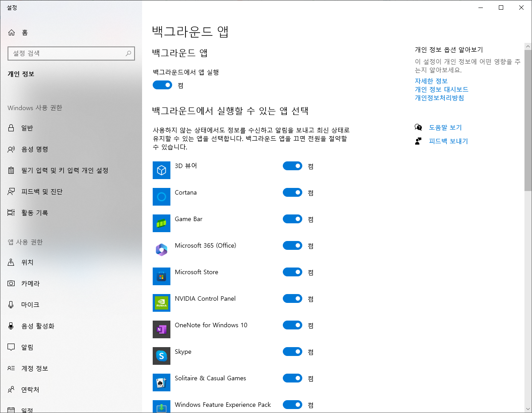The image size is (532, 413).
Task: Open the 자세한 정보 link
Action: (431, 81)
